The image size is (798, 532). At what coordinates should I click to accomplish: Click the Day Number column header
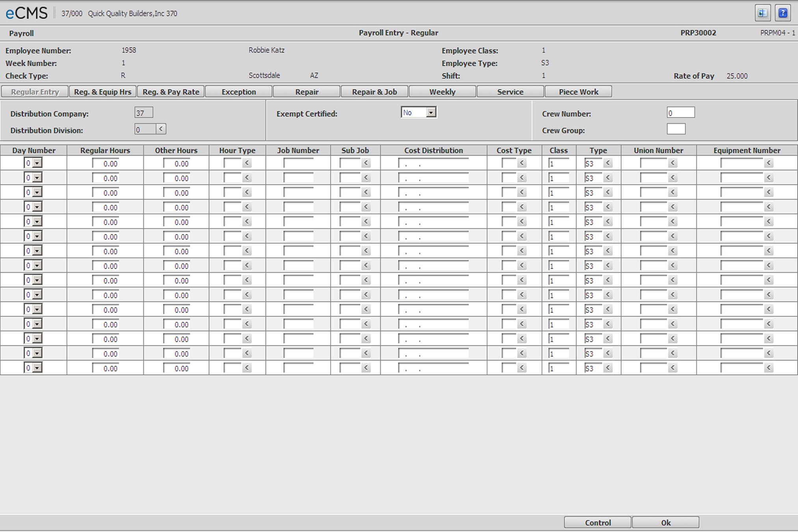pyautogui.click(x=33, y=150)
